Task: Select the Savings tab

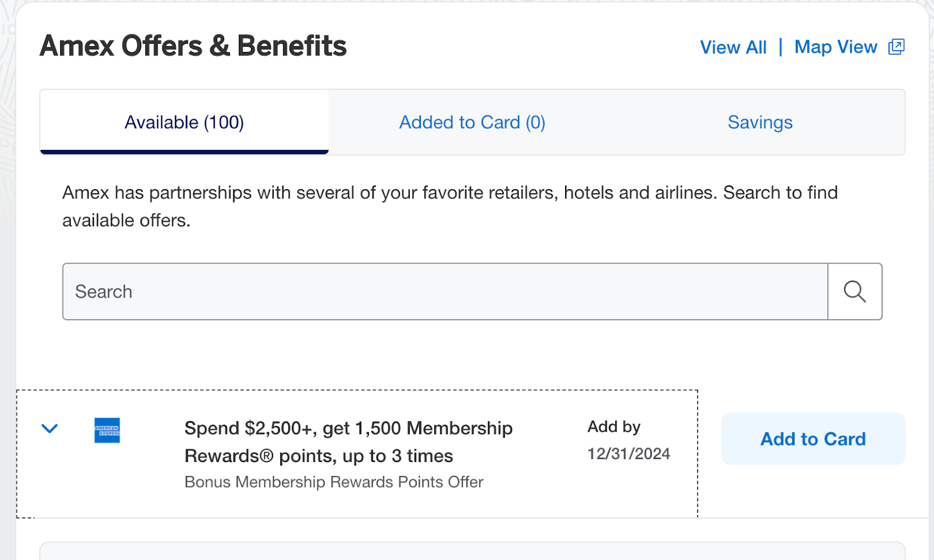Action: coord(759,123)
